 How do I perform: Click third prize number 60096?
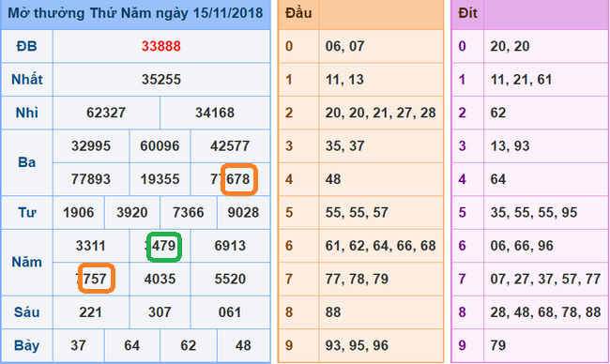(x=160, y=145)
